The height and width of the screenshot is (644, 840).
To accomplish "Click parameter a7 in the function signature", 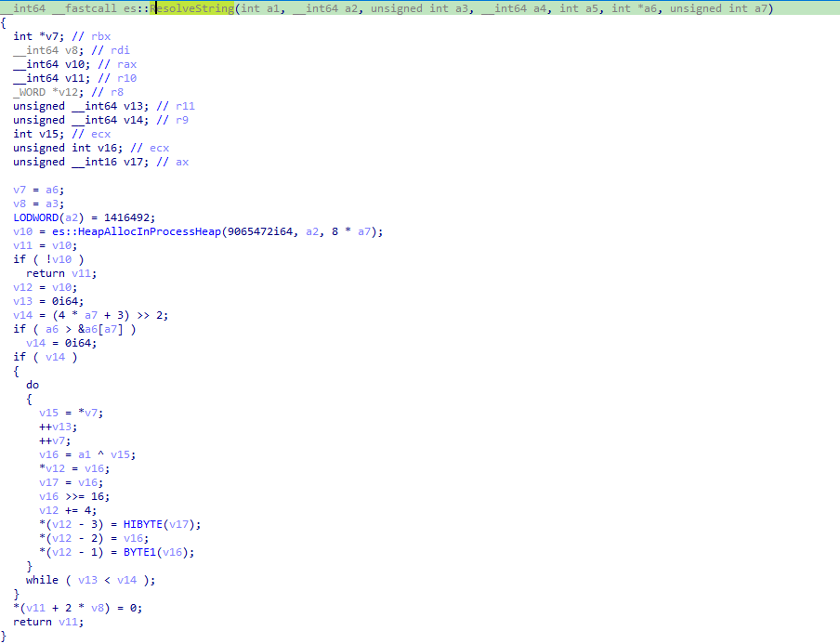I will pos(761,8).
